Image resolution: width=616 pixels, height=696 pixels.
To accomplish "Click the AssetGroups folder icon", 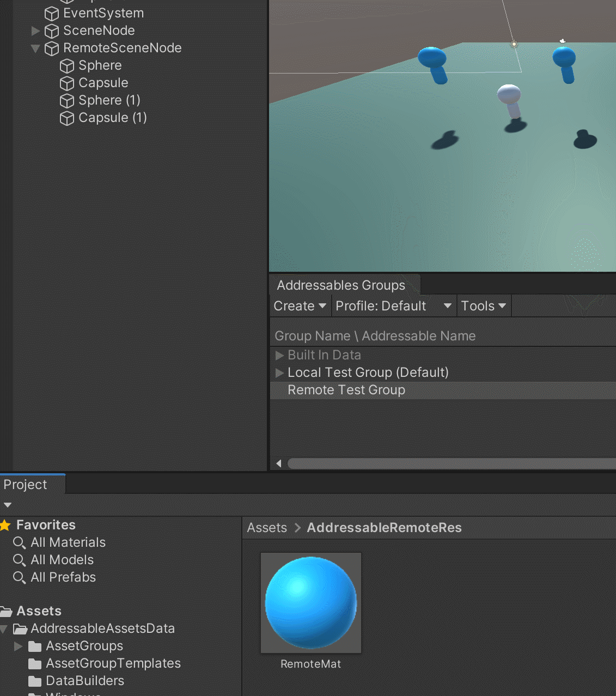I will [35, 646].
